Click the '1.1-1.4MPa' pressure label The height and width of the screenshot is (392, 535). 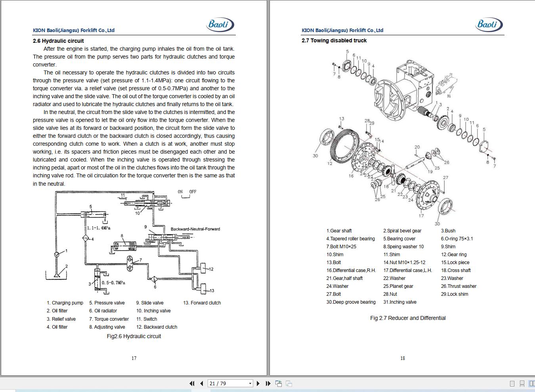pos(99,228)
